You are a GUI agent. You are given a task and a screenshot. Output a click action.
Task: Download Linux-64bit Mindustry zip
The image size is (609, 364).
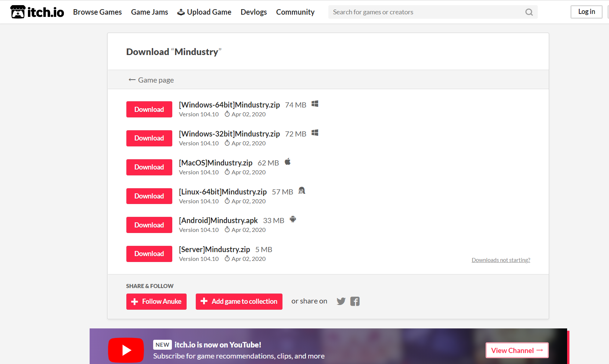149,196
